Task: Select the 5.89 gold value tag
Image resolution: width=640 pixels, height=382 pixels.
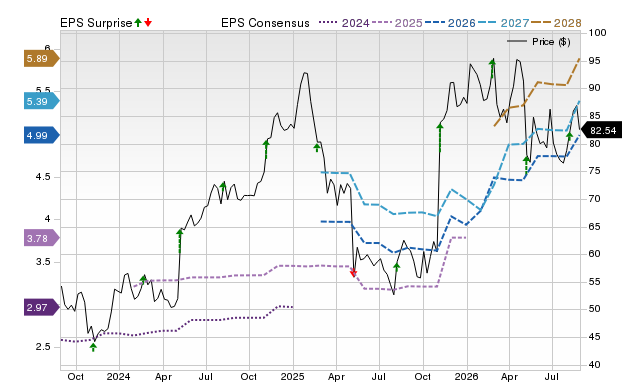Action: [x=42, y=59]
